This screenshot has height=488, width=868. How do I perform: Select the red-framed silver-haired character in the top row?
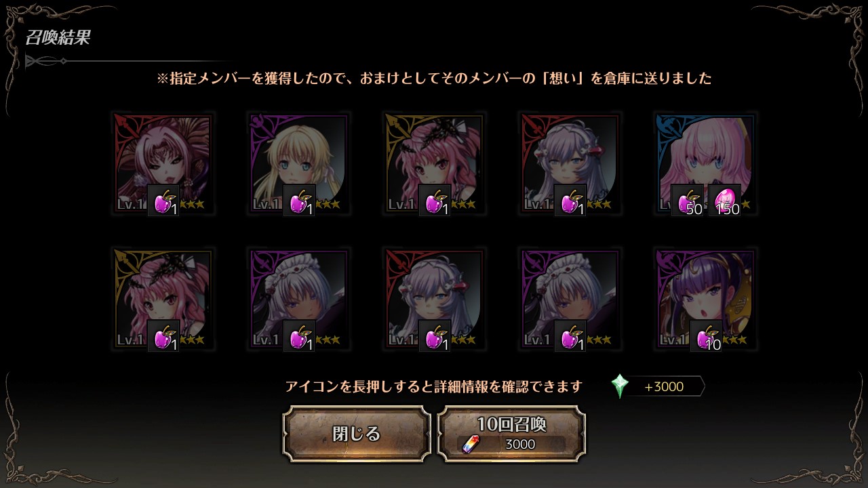coord(570,164)
